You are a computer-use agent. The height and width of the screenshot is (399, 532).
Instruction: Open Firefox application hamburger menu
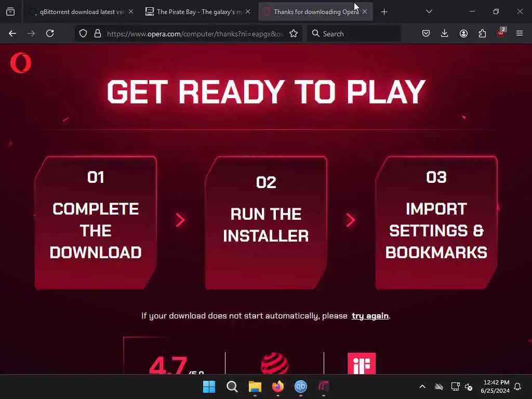(520, 34)
